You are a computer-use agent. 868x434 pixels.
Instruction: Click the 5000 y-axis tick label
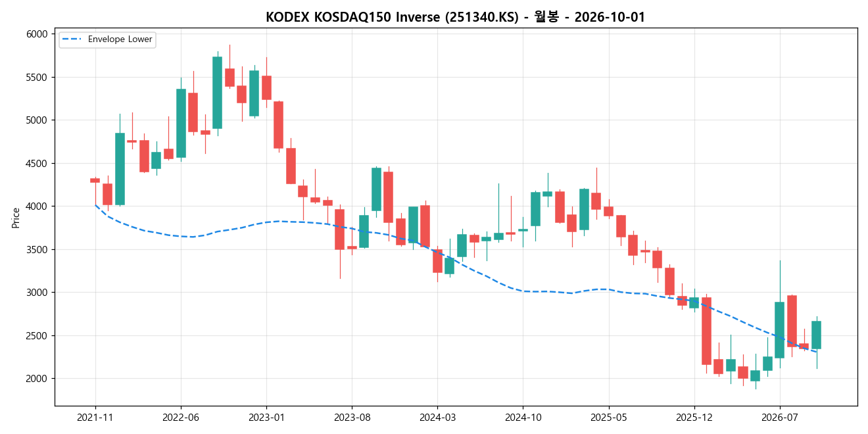pos(37,120)
